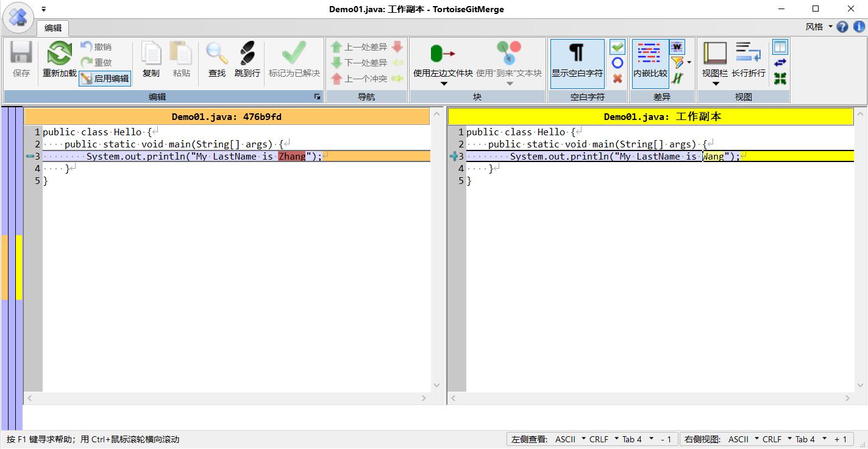The width and height of the screenshot is (868, 449).
Task: Click the red down-arrow next conflict icon
Action: (x=397, y=47)
